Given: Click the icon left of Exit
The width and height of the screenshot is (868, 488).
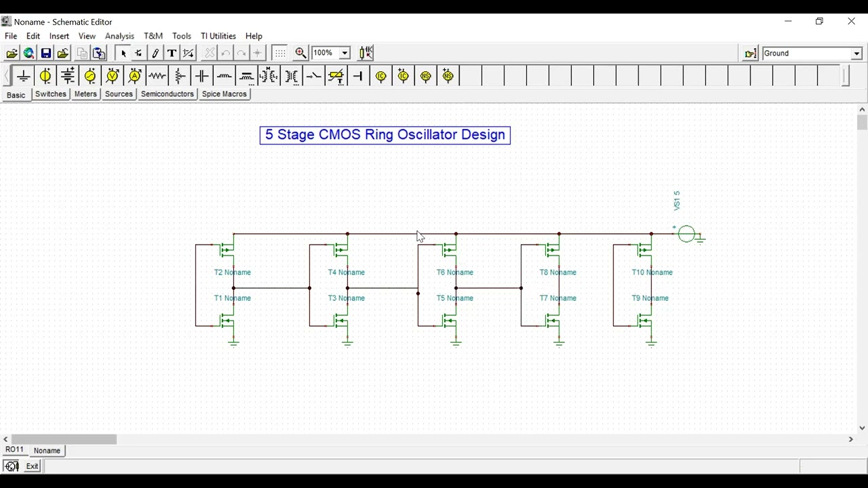Looking at the screenshot, I should 12,466.
